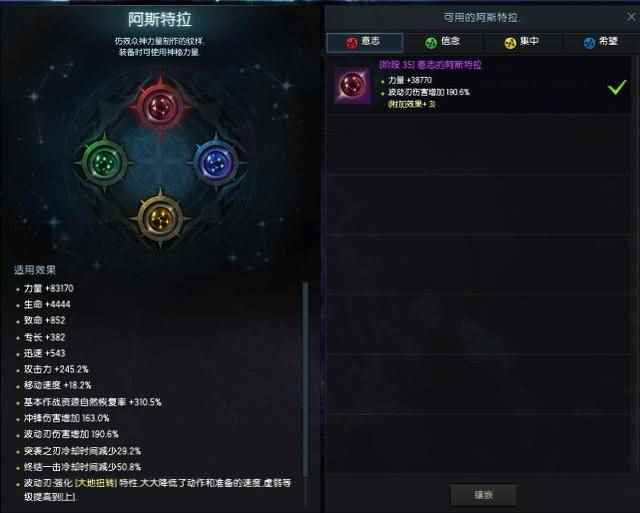Click the highlighted [大地扭转] trait text
Screen dimensions: 640x513
pos(96,483)
